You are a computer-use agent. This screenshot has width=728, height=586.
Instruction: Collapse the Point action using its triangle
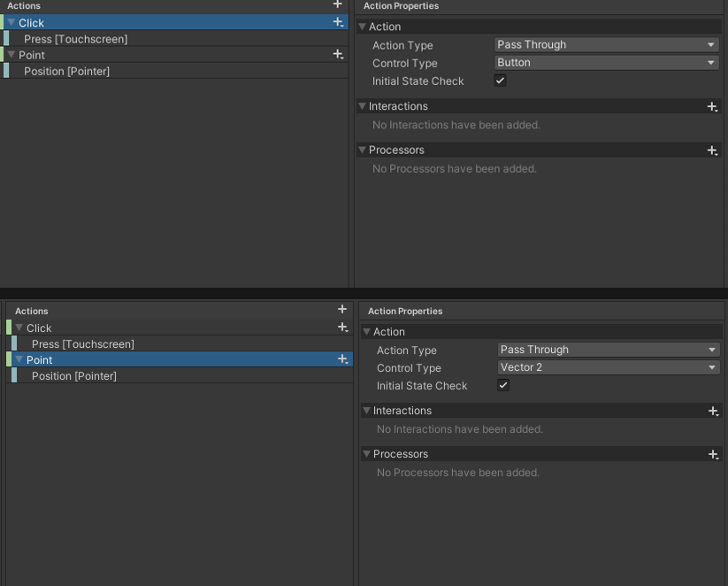point(10,54)
